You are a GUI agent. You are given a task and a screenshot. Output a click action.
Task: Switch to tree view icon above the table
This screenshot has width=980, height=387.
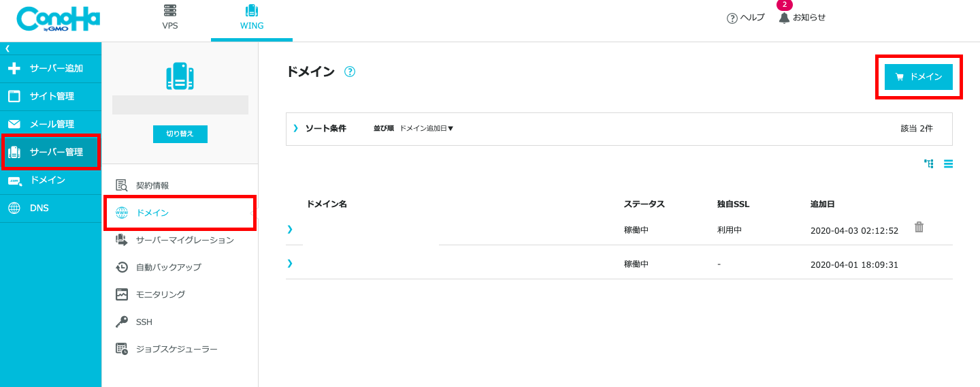click(x=928, y=164)
